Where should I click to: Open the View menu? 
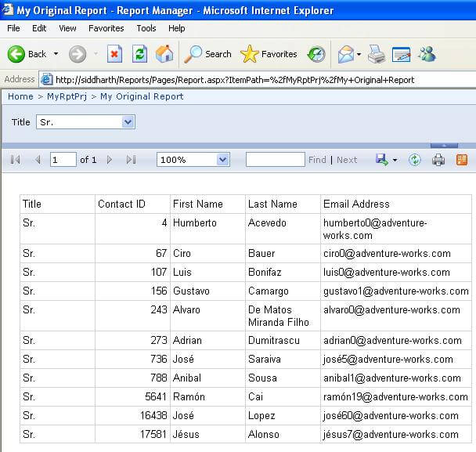(67, 28)
